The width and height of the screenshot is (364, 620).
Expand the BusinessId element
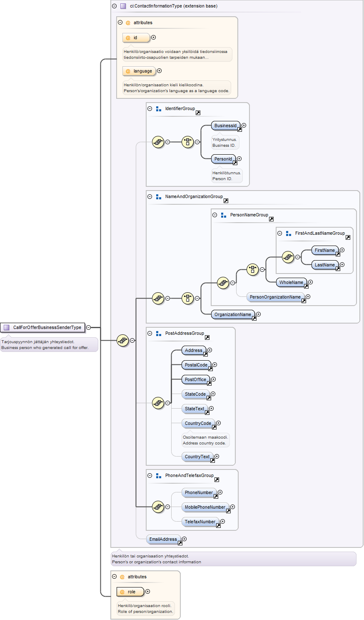[244, 126]
